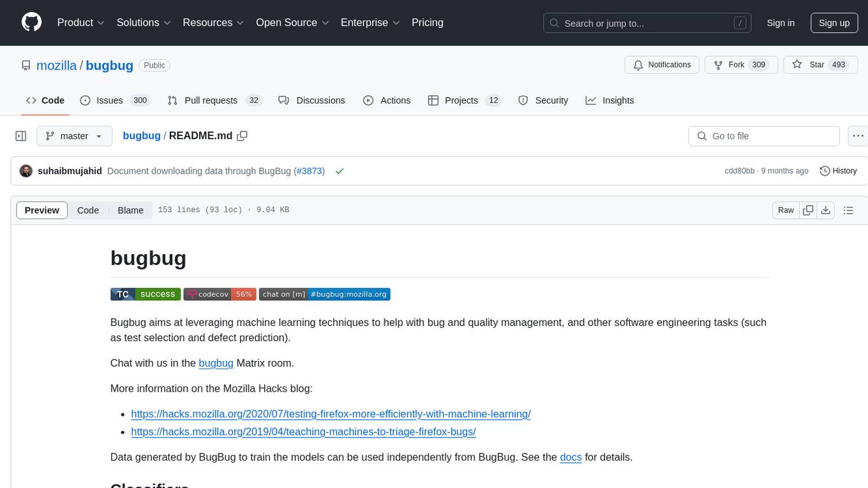The height and width of the screenshot is (488, 868).
Task: Open the file History
Action: tap(838, 171)
